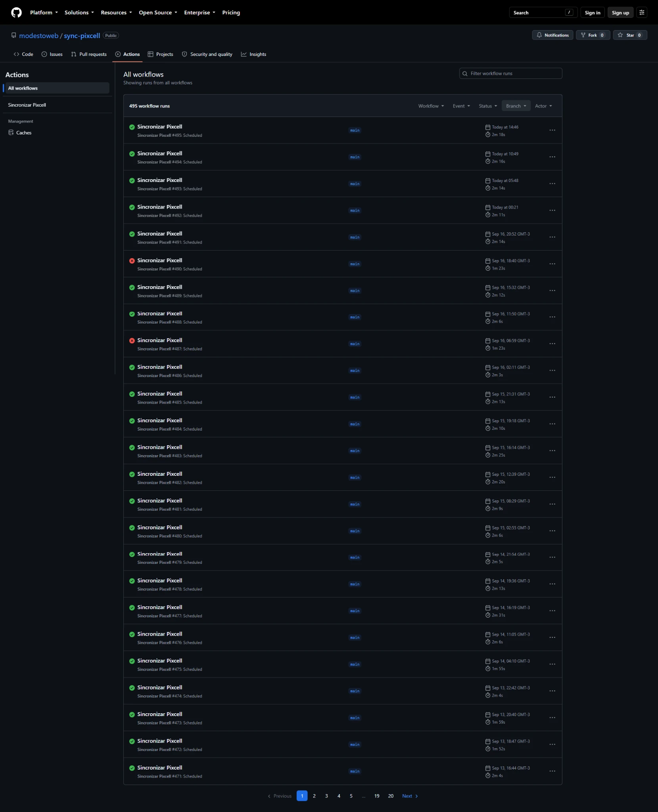Open the Enterprise header dropdown
The width and height of the screenshot is (658, 812).
point(200,13)
